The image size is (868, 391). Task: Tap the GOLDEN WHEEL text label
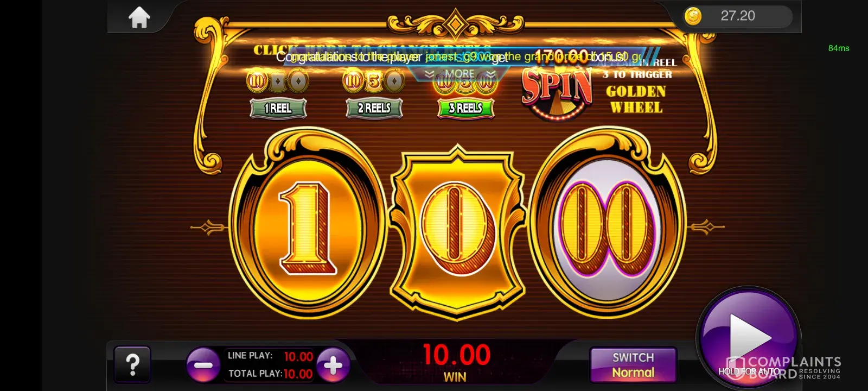click(636, 99)
